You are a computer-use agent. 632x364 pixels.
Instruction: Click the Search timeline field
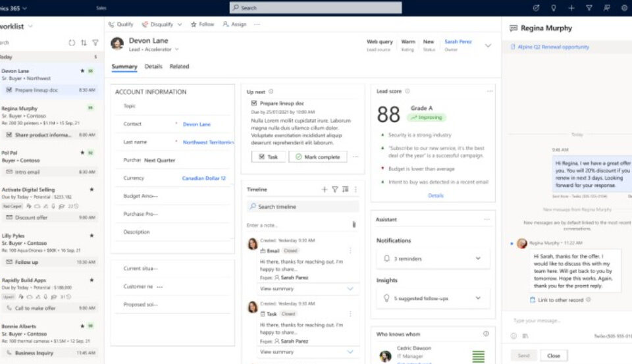(x=303, y=207)
